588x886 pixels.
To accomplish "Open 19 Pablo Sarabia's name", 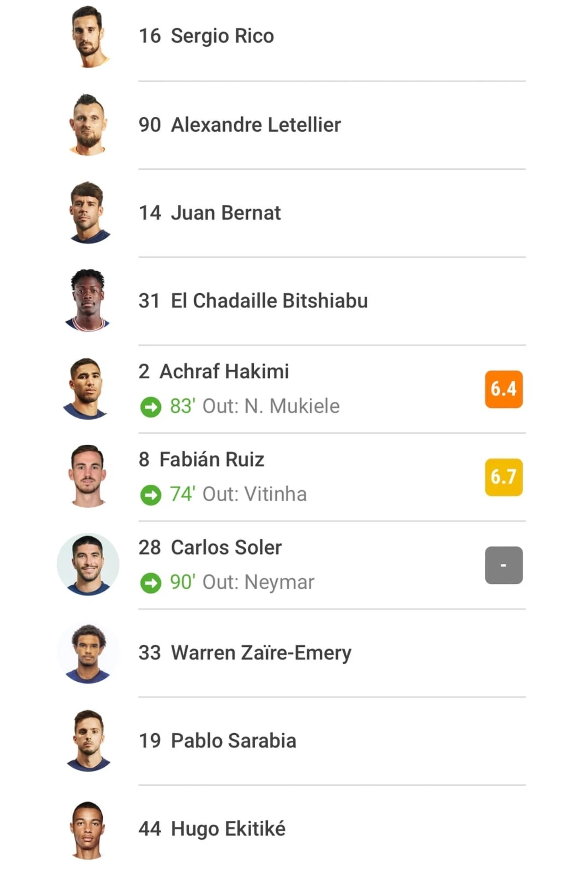I will pyautogui.click(x=217, y=741).
